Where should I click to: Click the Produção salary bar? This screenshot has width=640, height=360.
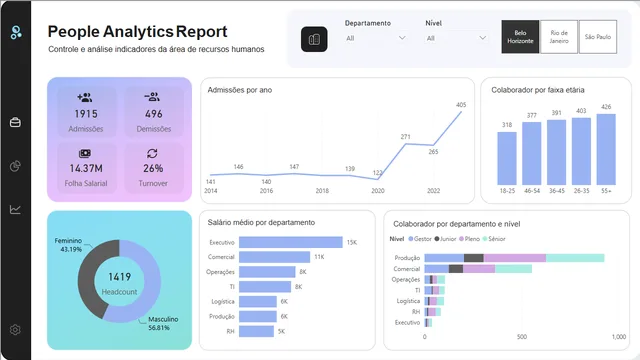(x=258, y=316)
